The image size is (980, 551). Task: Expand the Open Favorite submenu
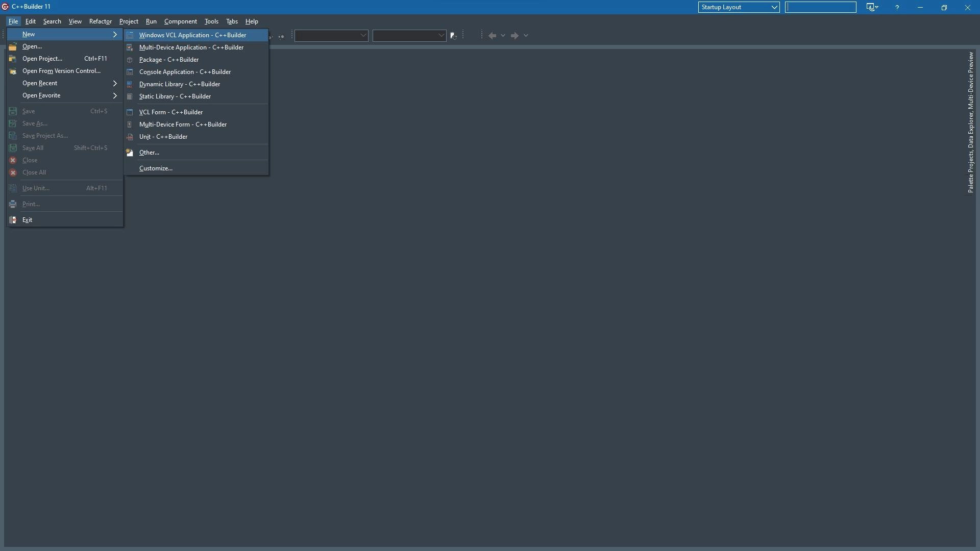pyautogui.click(x=65, y=95)
